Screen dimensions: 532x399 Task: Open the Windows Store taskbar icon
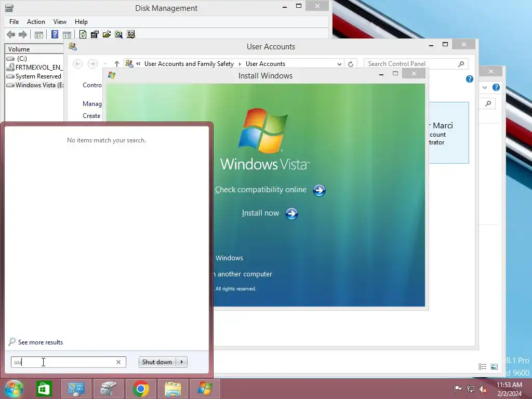pyautogui.click(x=44, y=389)
